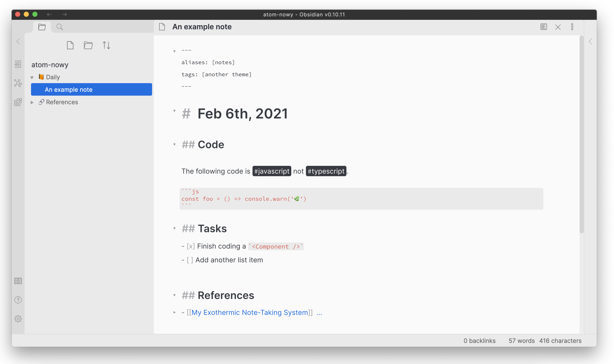Viewport: 614px width, 364px height.
Task: Create a new folder icon
Action: (x=88, y=45)
